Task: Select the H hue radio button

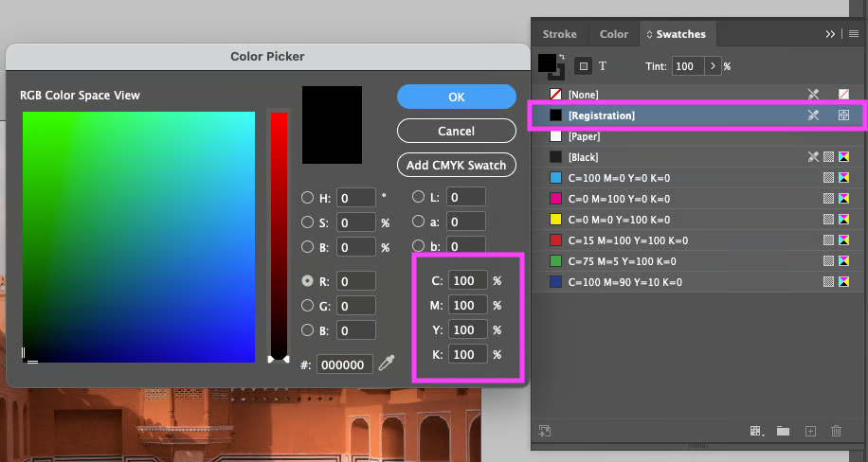Action: [x=307, y=198]
